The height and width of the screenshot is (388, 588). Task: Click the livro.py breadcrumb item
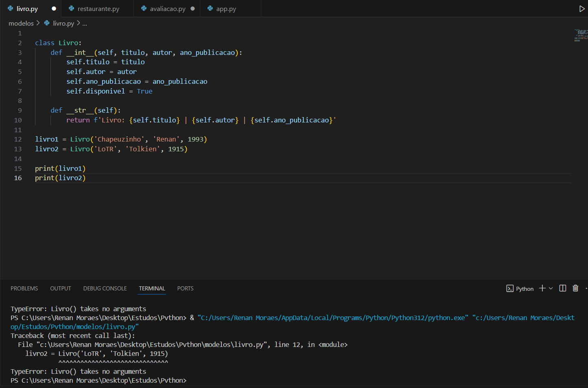click(x=63, y=24)
